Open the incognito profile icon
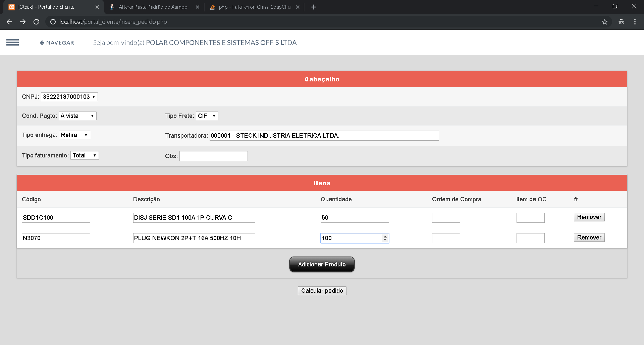This screenshot has width=644, height=345. click(621, 22)
